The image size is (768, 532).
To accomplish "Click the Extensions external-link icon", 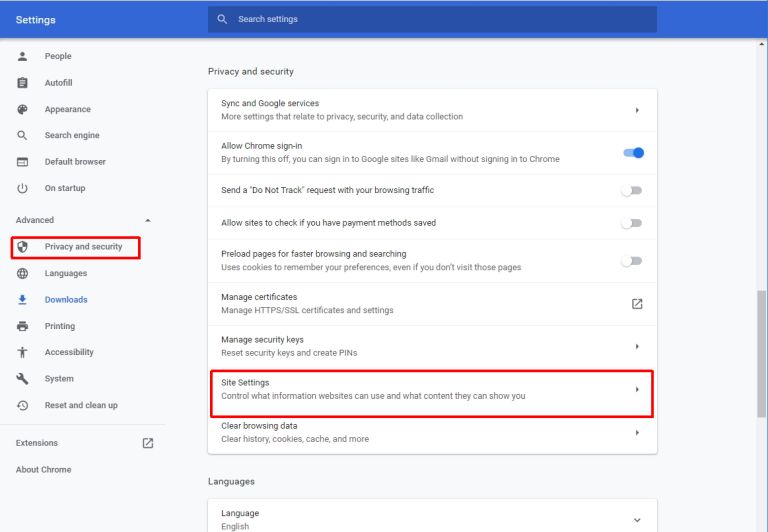I will coord(148,443).
